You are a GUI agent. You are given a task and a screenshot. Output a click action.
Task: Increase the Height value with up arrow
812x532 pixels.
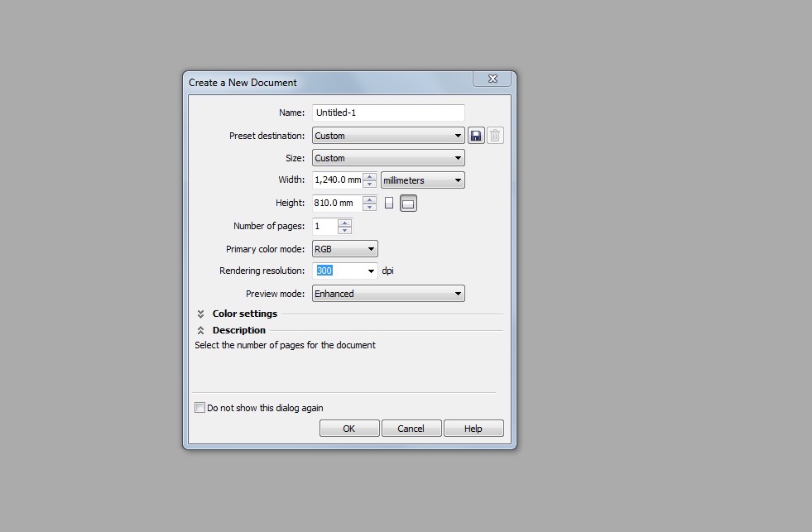tap(369, 199)
